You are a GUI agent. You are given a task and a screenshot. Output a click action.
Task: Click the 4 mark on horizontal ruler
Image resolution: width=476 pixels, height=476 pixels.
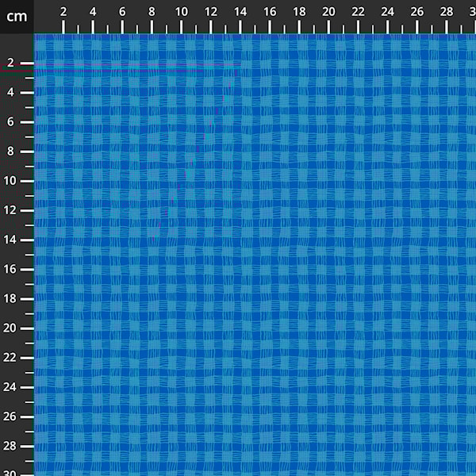coord(93,12)
